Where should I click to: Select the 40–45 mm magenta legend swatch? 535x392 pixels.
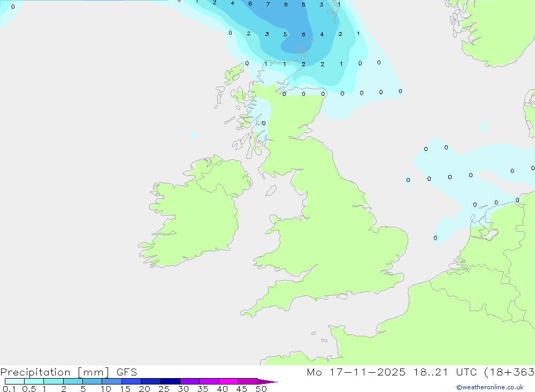pyautogui.click(x=228, y=381)
